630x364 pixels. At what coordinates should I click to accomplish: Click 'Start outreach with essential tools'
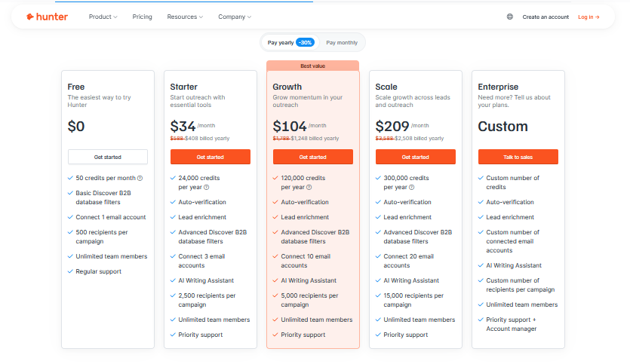pos(197,101)
